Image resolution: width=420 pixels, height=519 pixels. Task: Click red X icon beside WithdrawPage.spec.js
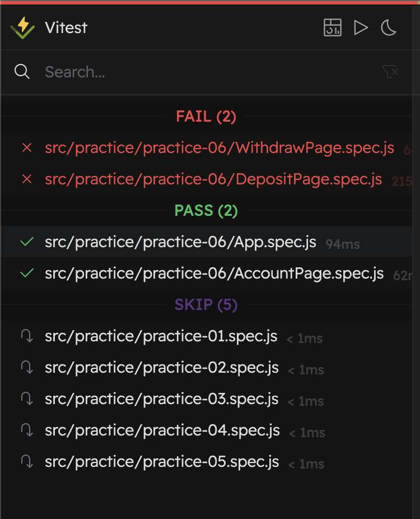(27, 147)
